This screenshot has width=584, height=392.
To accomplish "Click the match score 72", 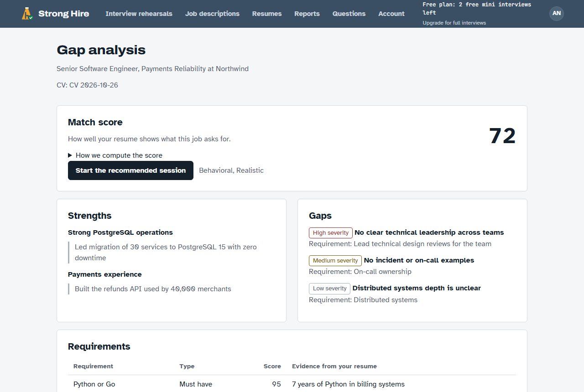I will (x=502, y=136).
